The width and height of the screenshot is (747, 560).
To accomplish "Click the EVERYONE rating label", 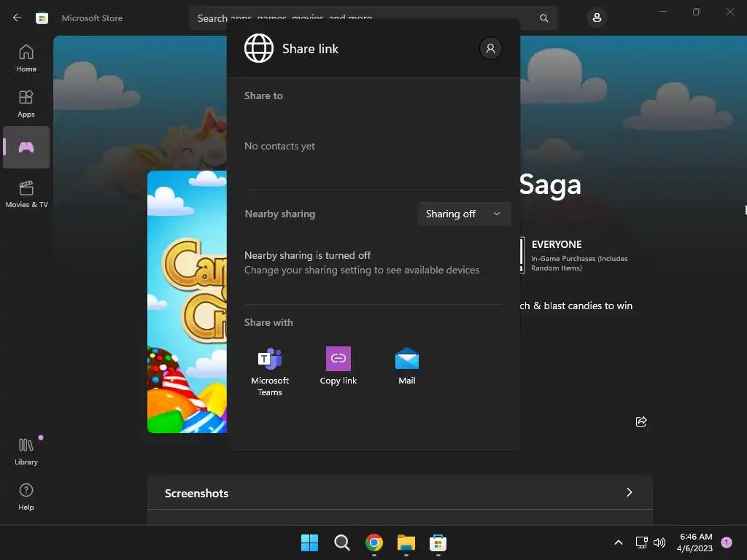I will coord(557,244).
